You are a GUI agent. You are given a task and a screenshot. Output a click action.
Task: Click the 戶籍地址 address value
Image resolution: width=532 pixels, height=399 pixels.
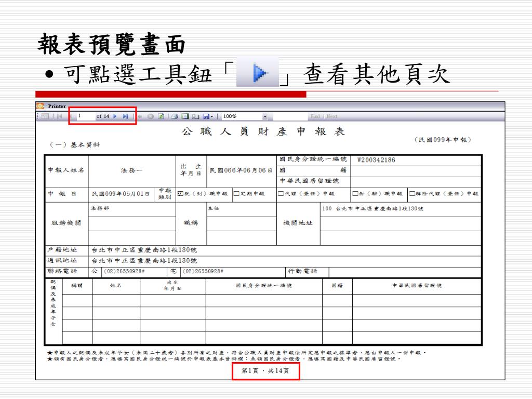144,250
